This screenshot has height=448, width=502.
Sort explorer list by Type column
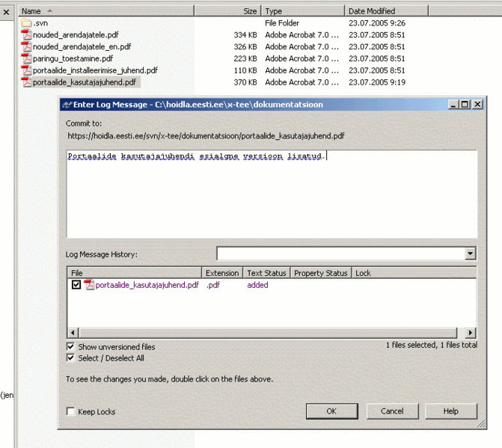[303, 11]
